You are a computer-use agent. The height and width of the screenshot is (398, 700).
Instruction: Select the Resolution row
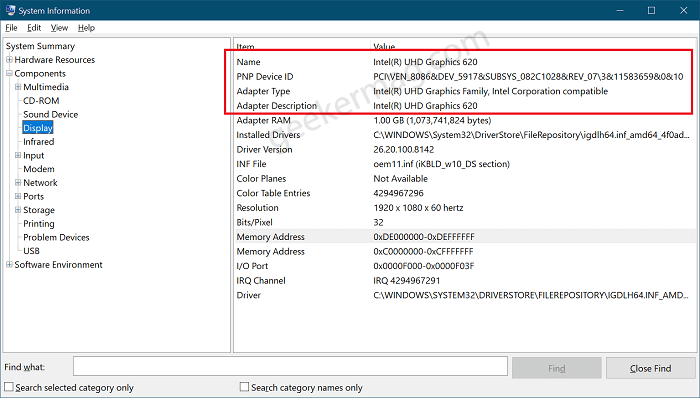(x=465, y=208)
